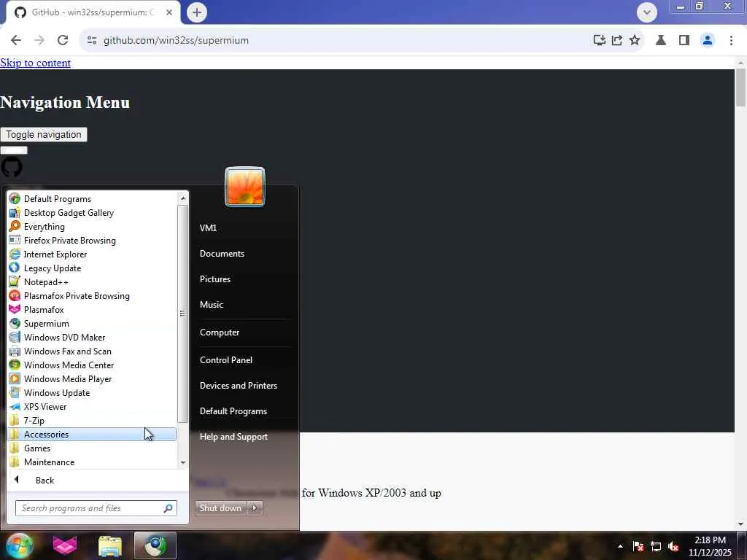
Task: Click the Start orb button
Action: point(19,545)
